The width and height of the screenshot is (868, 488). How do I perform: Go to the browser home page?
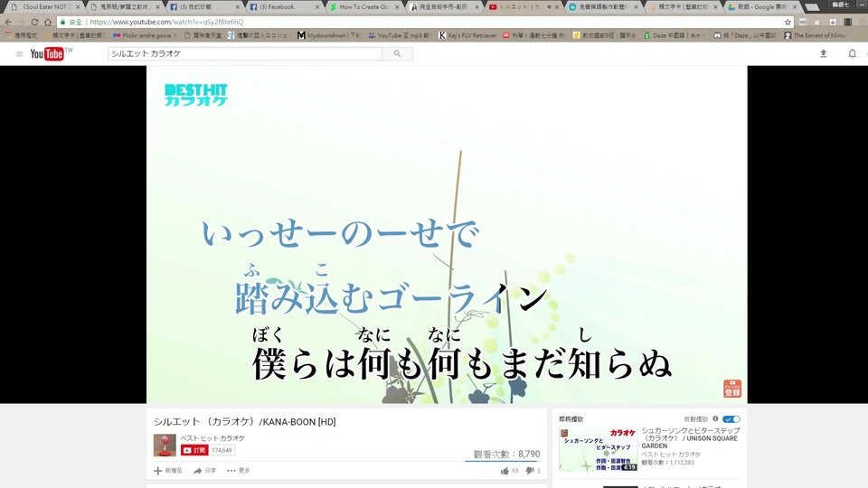click(x=48, y=22)
